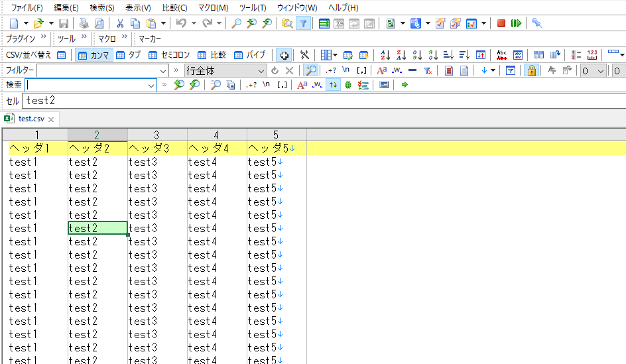The width and height of the screenshot is (626, 364).
Task: Click the Copy icon in main toolbar
Action: click(x=135, y=24)
